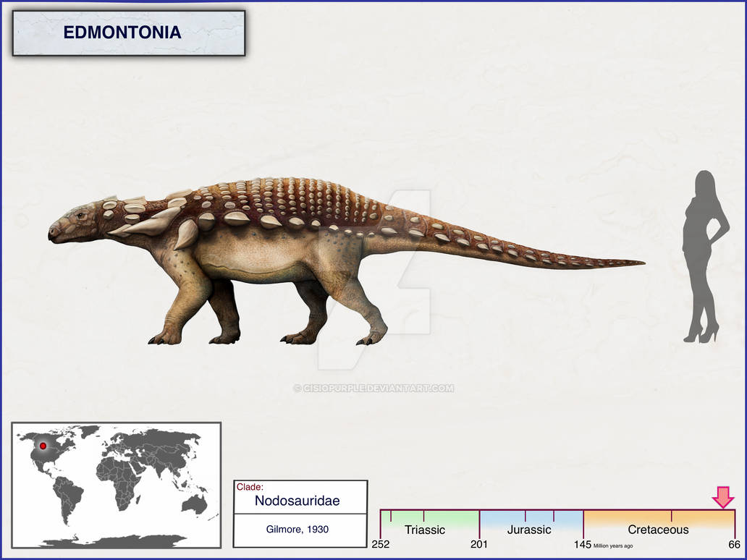
Task: Click the dinosaur's head
Action: pos(74,223)
